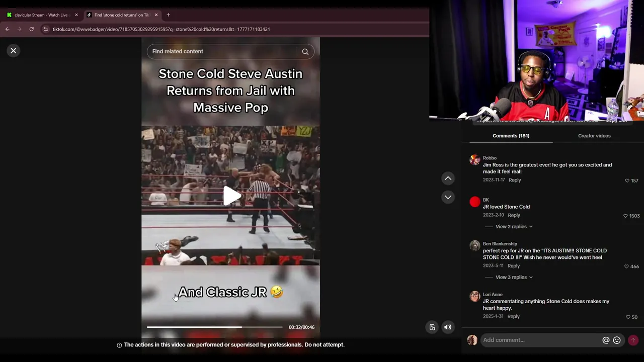Viewport: 644px width, 362px height.
Task: Select the TikTok 'stone cold returns' browser tab
Action: pos(121,15)
